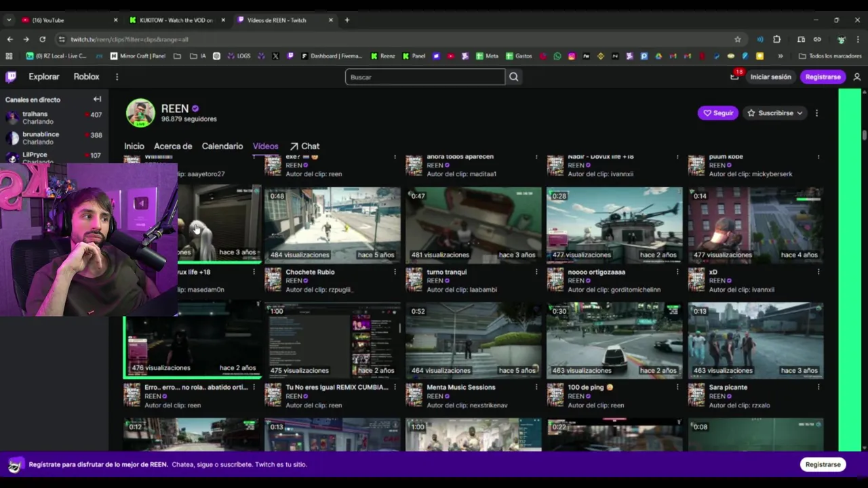Expand the Suscribirse dropdown
The width and height of the screenshot is (868, 488).
point(800,113)
